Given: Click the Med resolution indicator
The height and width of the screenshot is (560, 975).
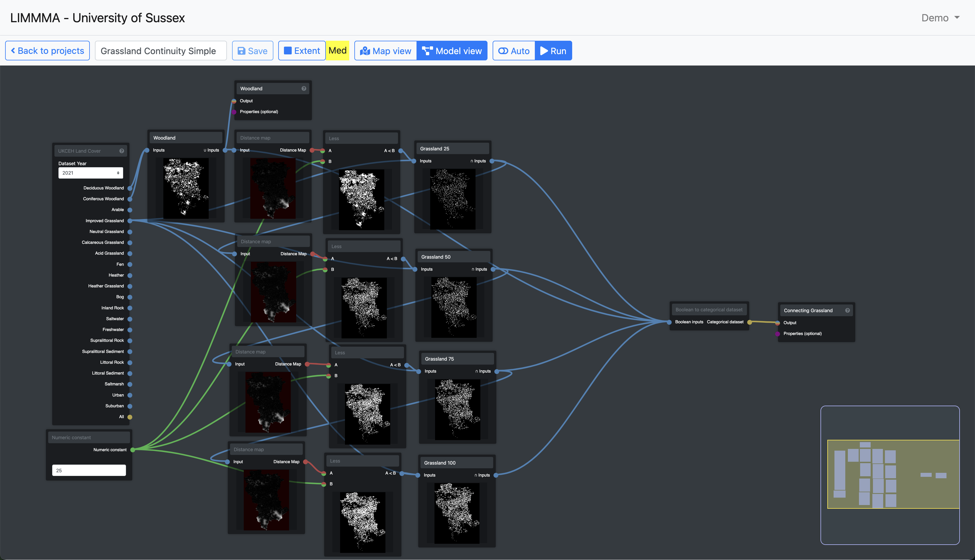Looking at the screenshot, I should pyautogui.click(x=338, y=51).
